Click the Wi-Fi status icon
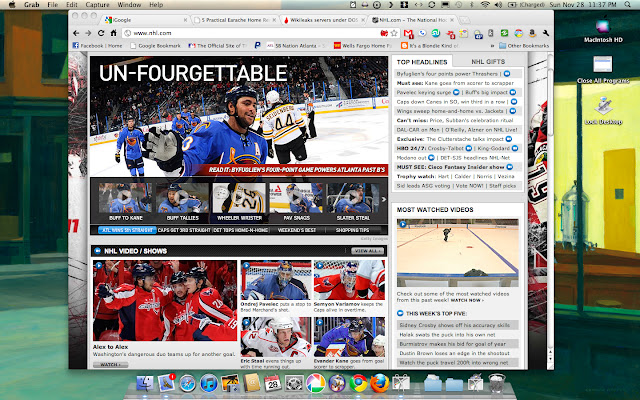The image size is (640, 400). 484,4
